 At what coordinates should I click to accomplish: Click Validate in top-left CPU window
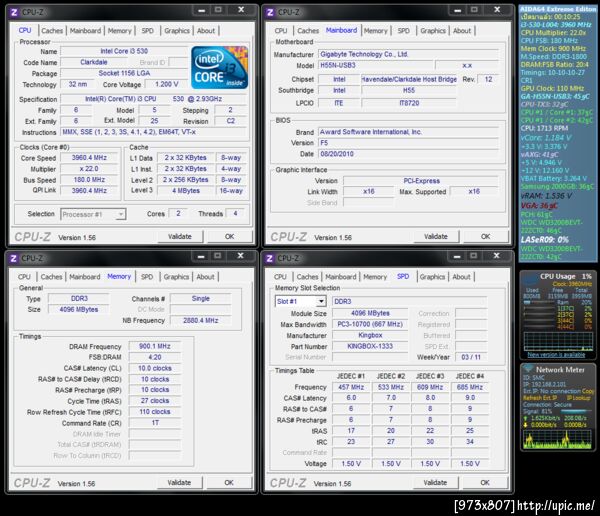[x=180, y=237]
